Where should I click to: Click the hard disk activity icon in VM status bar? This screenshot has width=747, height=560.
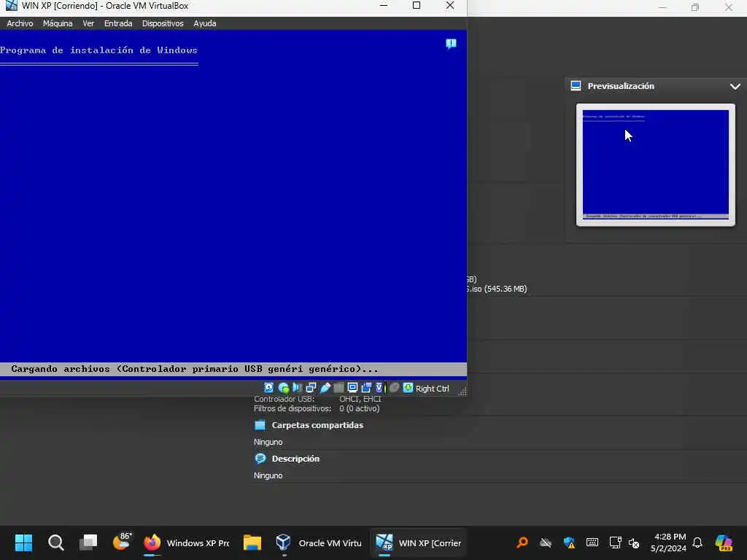(268, 388)
